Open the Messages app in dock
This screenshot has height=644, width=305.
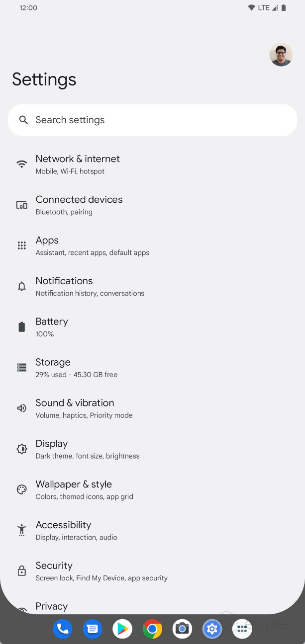click(93, 629)
